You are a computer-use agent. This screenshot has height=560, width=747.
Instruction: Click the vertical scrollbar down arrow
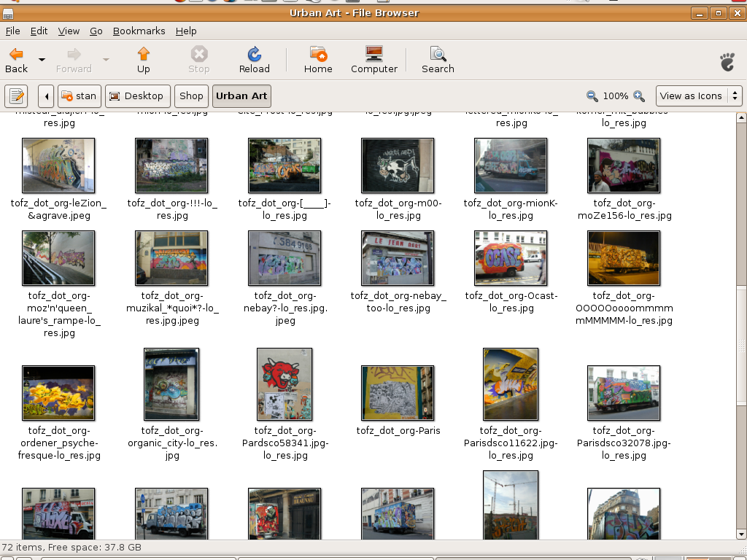coord(740,534)
